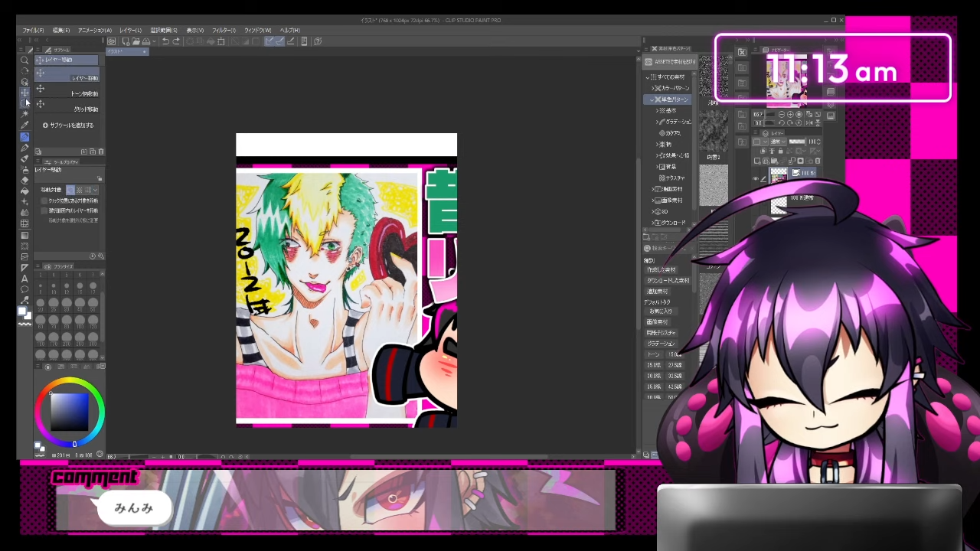Open the 移動対象 options dropdown arrow
Viewport: 980px width, 551px height.
click(x=95, y=190)
